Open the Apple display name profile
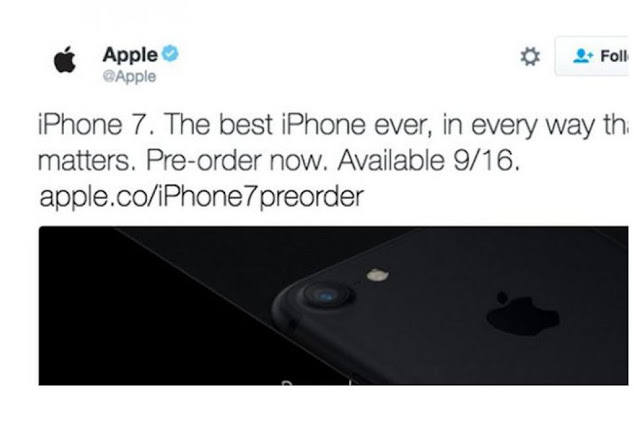The width and height of the screenshot is (640, 422). 130,55
